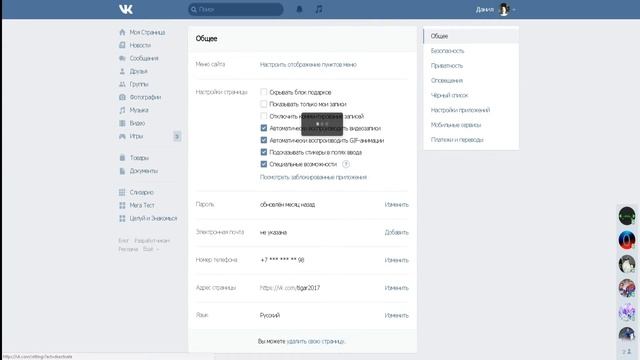Screen dimensions: 640x360
Task: Uncheck auto-play GIF animations checkbox
Action: click(x=264, y=140)
